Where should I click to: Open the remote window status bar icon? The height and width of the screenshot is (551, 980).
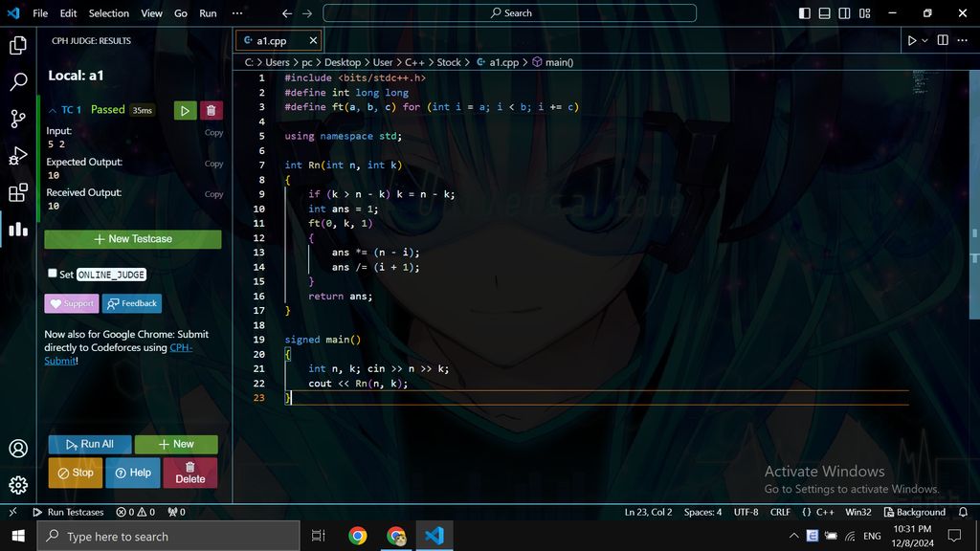tap(12, 512)
